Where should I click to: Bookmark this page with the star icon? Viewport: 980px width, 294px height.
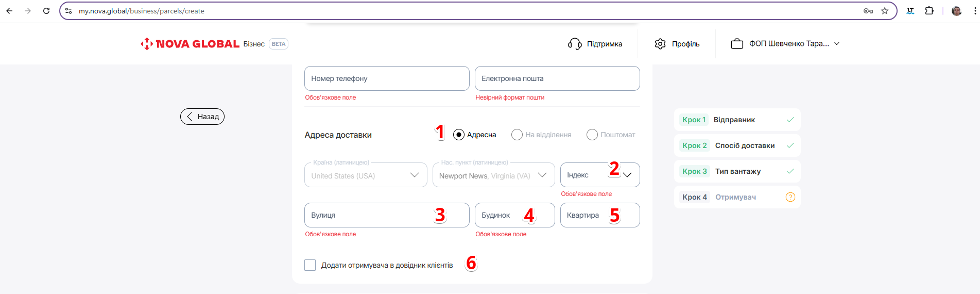885,11
